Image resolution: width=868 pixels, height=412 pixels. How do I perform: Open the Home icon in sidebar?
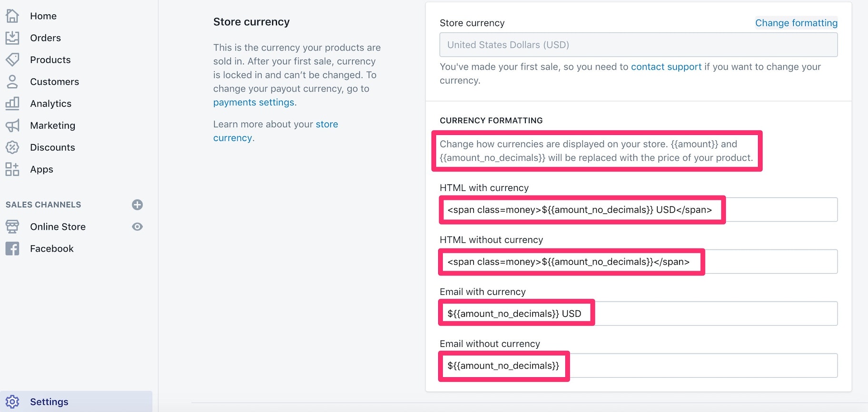[12, 16]
